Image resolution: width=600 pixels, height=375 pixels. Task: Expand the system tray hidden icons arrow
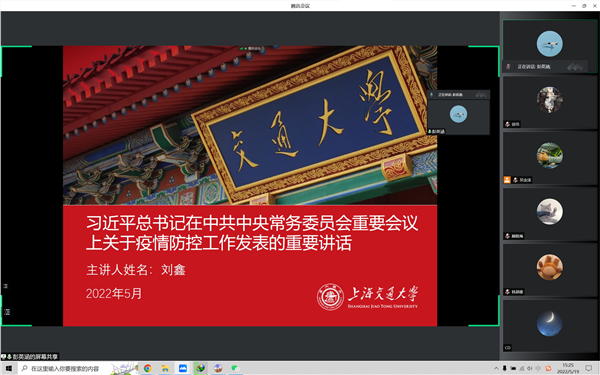tap(496, 368)
